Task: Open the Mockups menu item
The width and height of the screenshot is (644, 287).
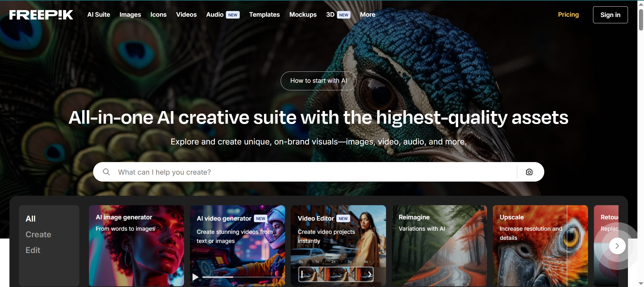Action: (303, 14)
